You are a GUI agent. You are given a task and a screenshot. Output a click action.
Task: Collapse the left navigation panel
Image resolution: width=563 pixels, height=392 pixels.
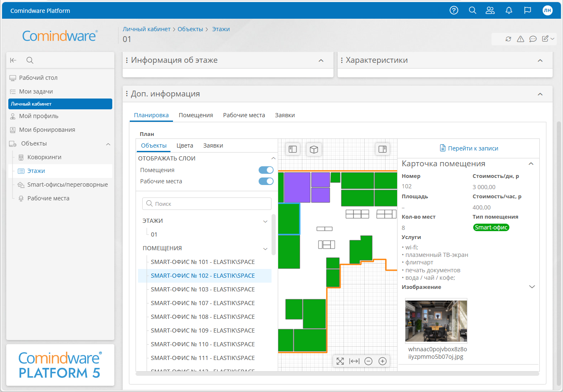pyautogui.click(x=13, y=60)
